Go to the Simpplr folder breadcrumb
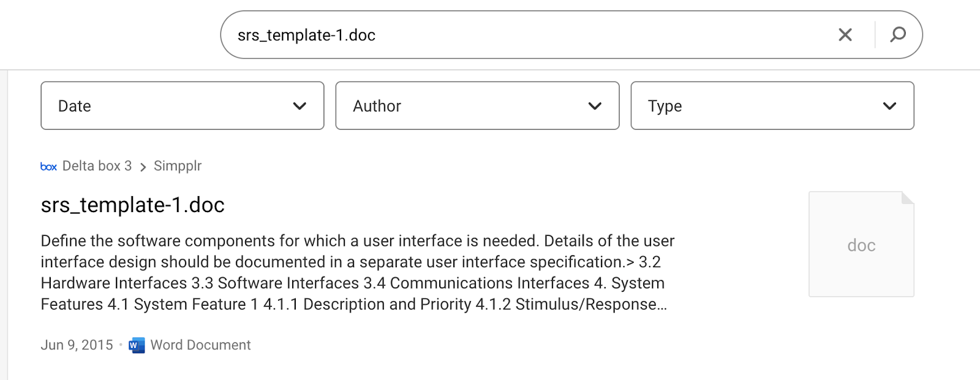Viewport: 980px width, 380px height. point(178,166)
